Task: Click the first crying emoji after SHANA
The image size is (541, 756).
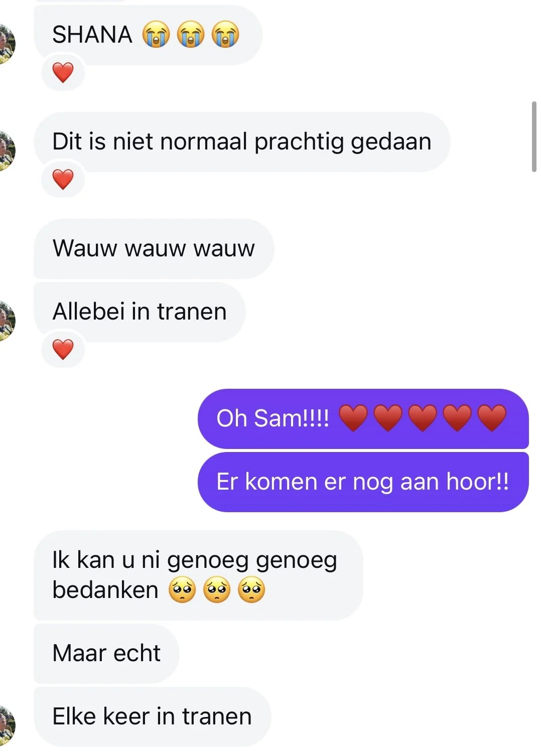Action: (156, 35)
